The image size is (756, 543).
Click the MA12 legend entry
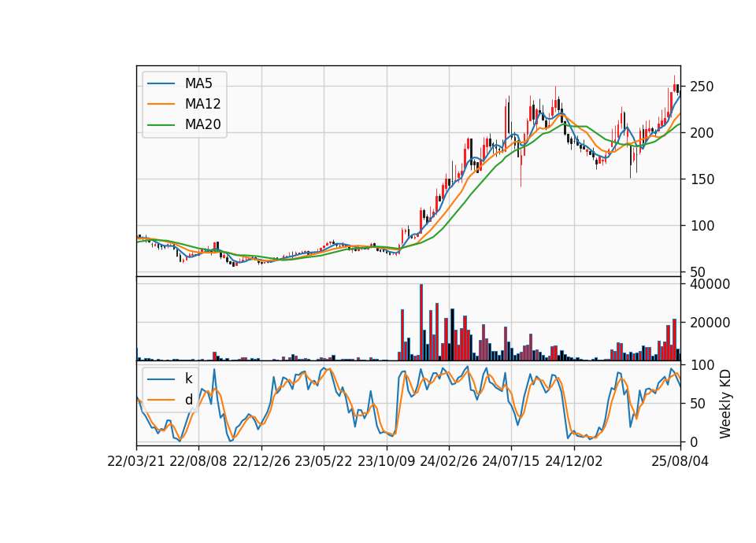click(x=184, y=104)
